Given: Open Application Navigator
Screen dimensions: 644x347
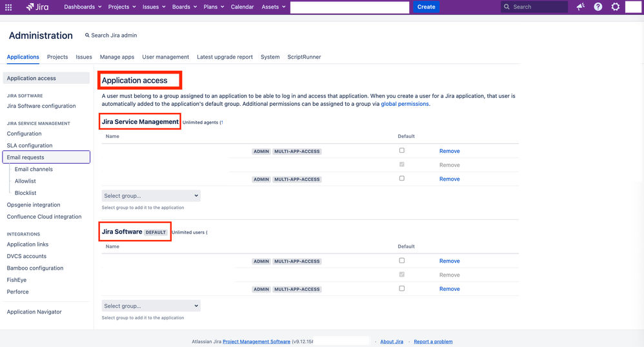Looking at the screenshot, I should [34, 312].
